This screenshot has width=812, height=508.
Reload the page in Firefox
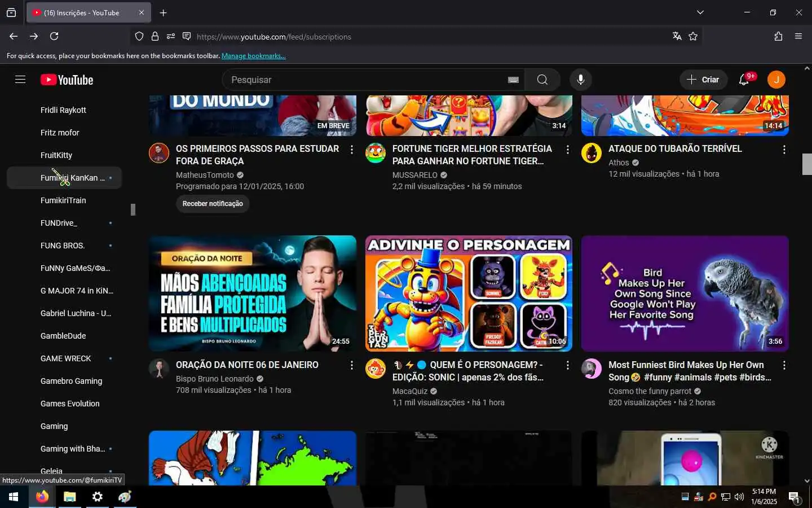tap(54, 36)
